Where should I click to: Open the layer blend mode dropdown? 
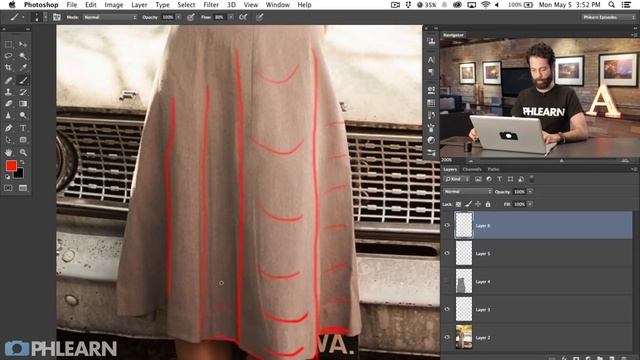tap(468, 191)
